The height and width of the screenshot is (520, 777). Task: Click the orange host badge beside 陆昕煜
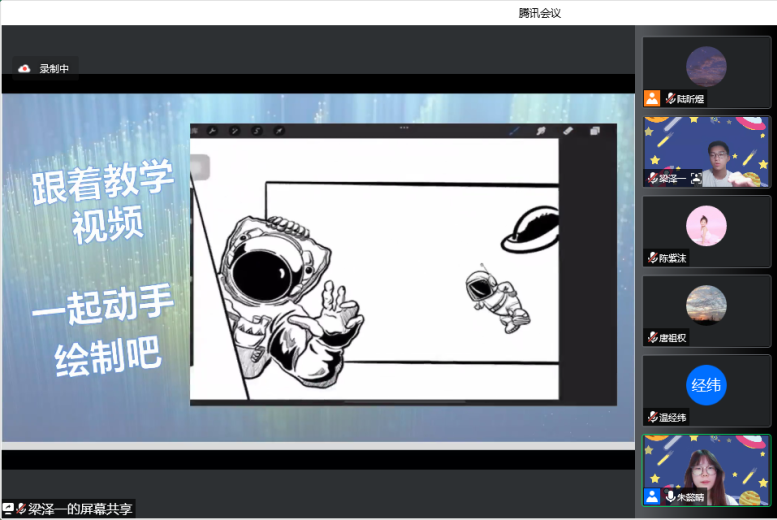[x=652, y=98]
